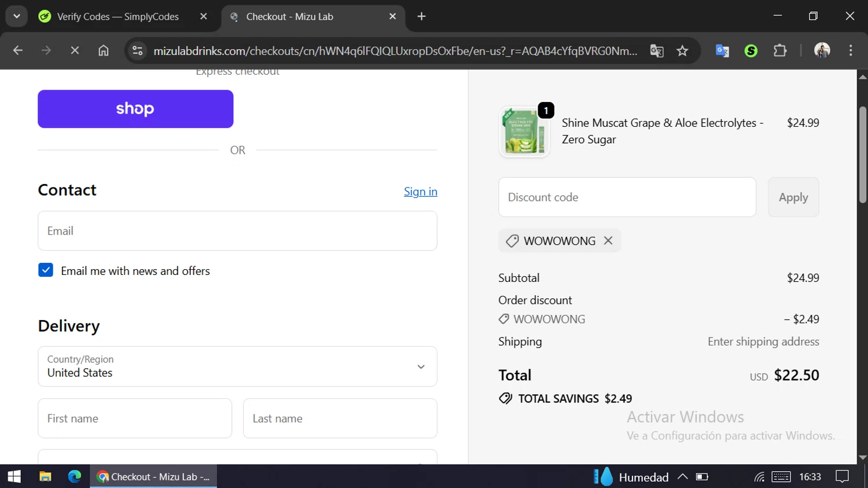This screenshot has width=868, height=488.
Task: Click the scrollbar up arrow
Action: pyautogui.click(x=863, y=76)
